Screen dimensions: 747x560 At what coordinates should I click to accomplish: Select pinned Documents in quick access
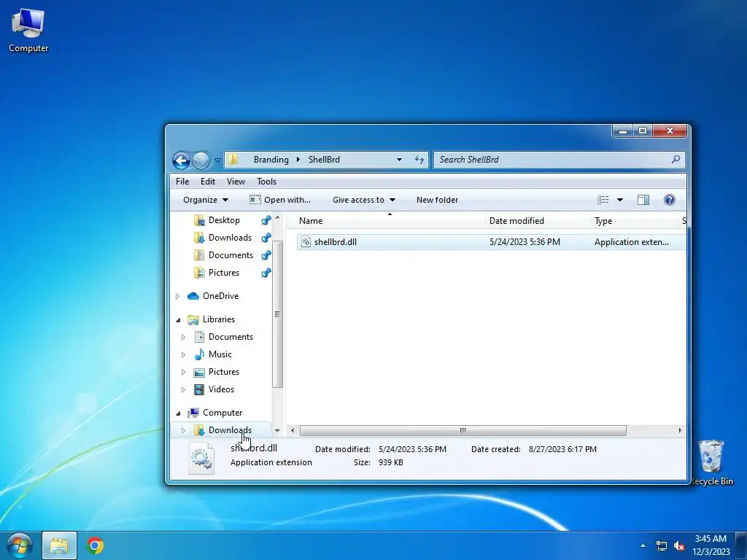click(231, 255)
